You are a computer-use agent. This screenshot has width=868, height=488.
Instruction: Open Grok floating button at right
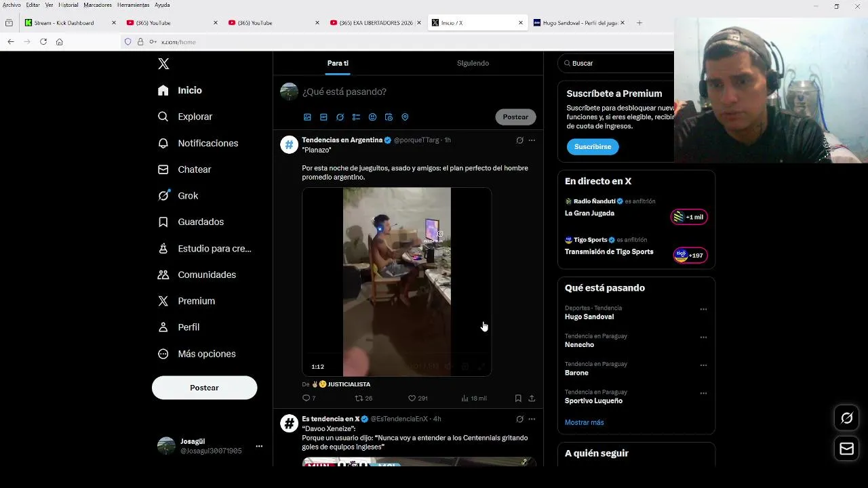[x=847, y=418]
